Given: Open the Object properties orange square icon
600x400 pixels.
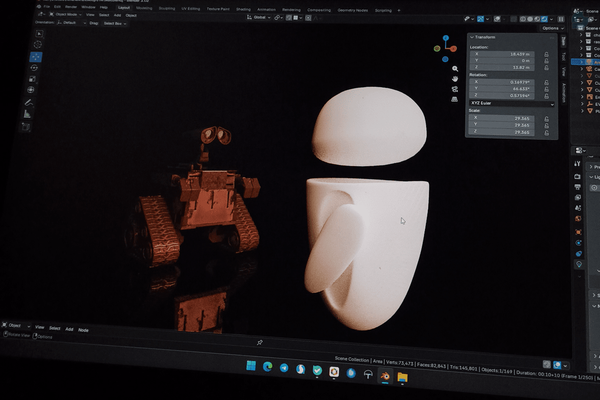Looking at the screenshot, I should (578, 232).
